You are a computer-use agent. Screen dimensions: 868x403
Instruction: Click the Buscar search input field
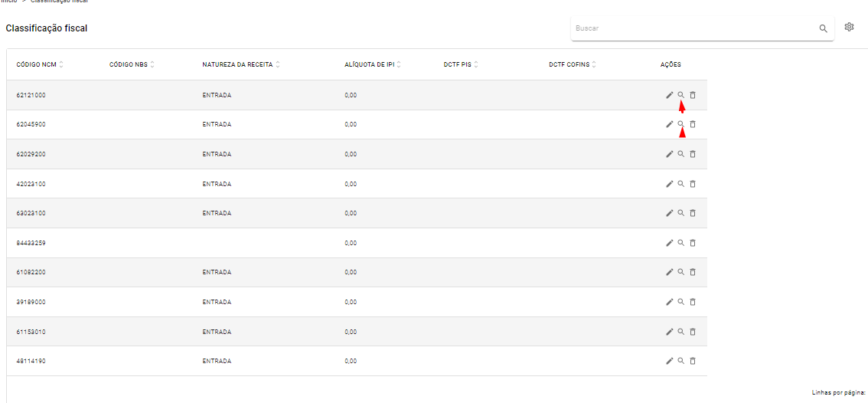point(695,28)
